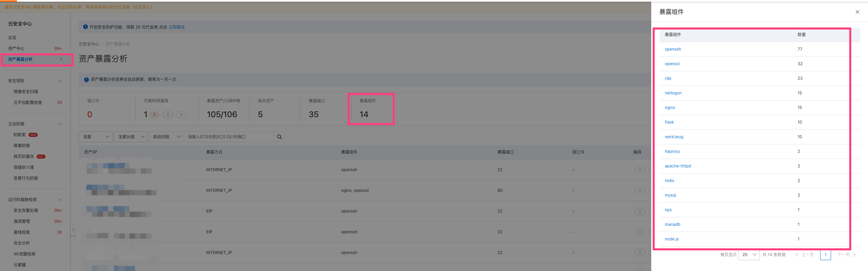The image size is (868, 271).
Task: Click the red vulnerability count badge
Action: (154, 115)
